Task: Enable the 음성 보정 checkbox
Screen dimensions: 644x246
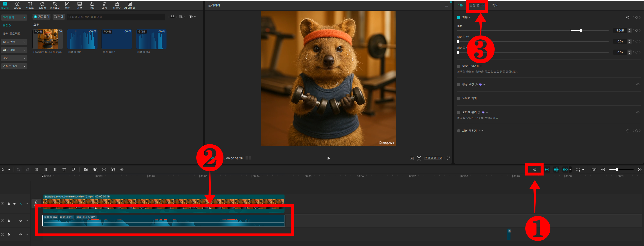Action: (x=459, y=85)
